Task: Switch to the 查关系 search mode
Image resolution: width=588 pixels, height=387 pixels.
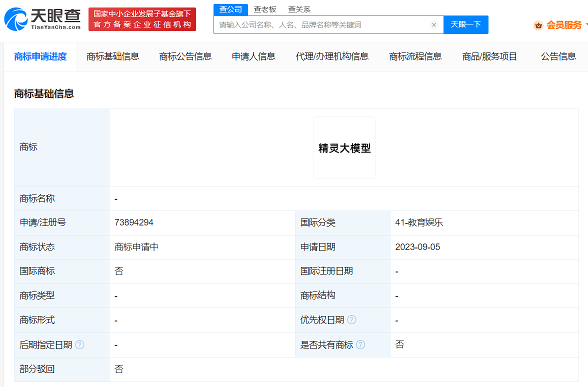Action: click(298, 9)
